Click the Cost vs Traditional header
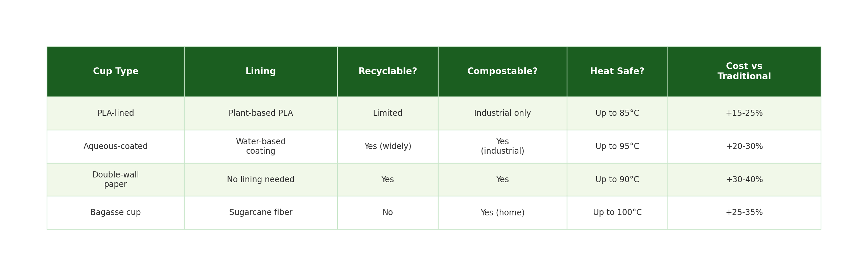The image size is (868, 276). point(744,71)
